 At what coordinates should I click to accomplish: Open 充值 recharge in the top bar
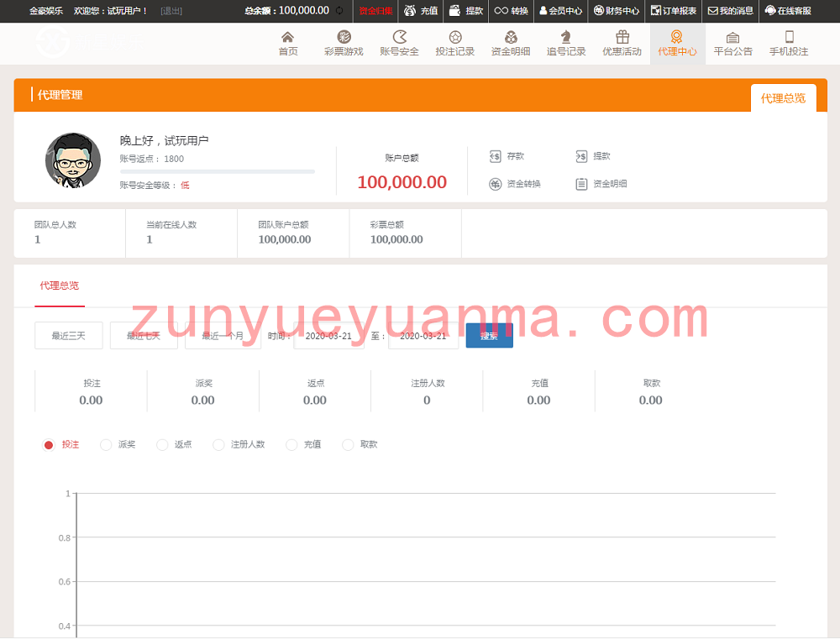tap(421, 11)
